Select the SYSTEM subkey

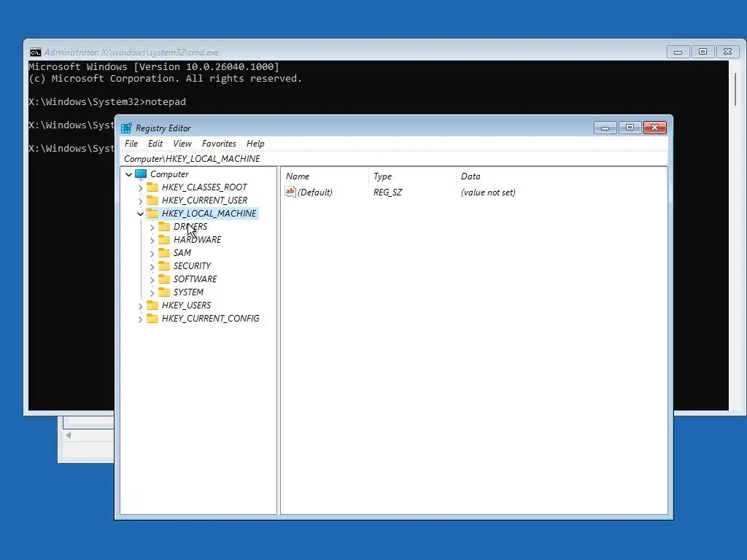click(x=188, y=292)
